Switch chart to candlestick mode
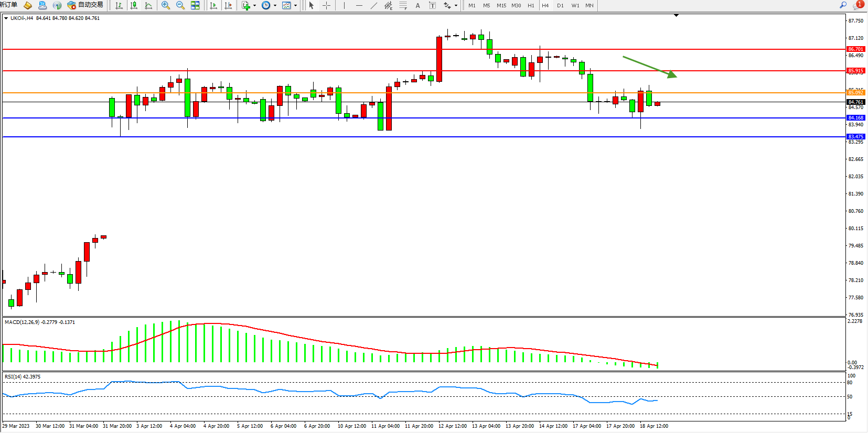868x433 pixels. point(134,5)
